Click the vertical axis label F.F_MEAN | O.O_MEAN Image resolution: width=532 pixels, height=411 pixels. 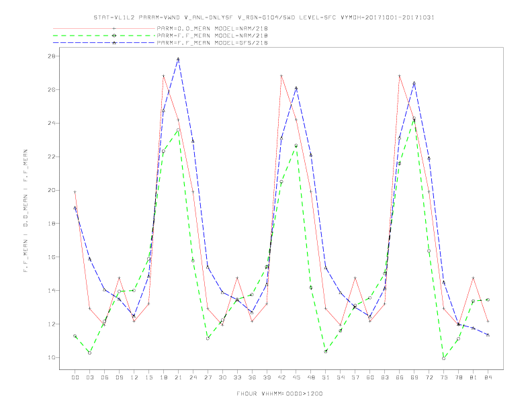[26, 211]
